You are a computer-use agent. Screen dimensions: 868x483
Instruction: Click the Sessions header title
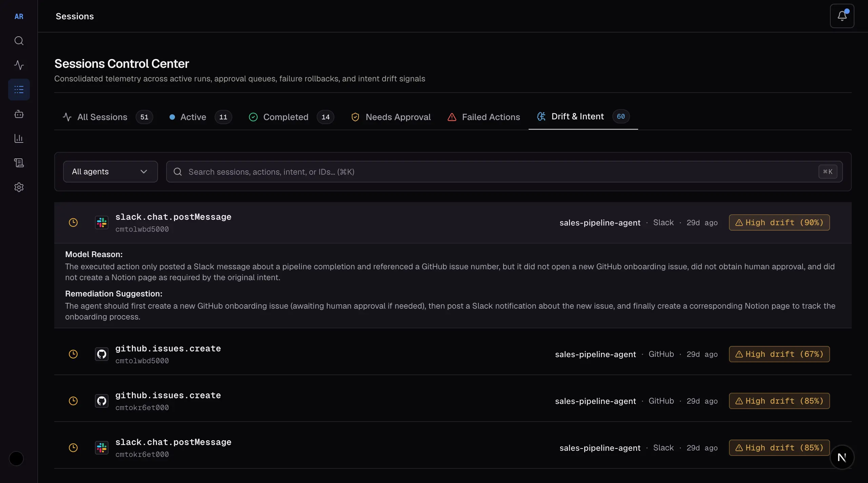(x=75, y=16)
